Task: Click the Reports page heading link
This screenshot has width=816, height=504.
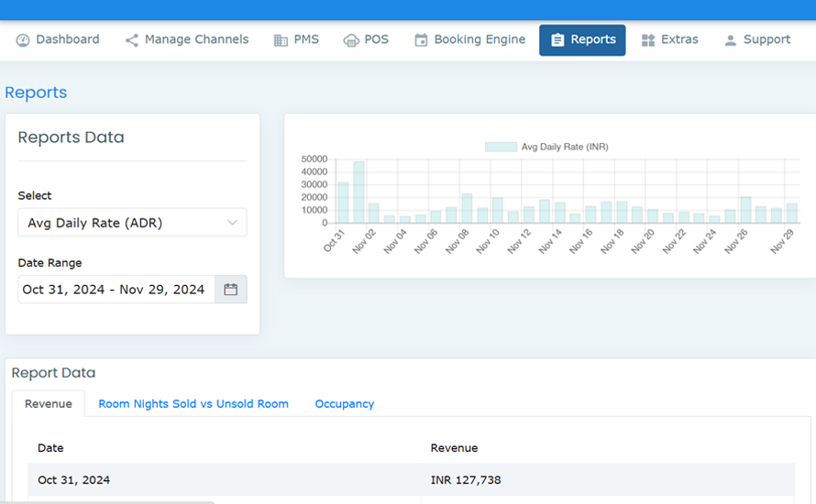Action: click(x=36, y=93)
